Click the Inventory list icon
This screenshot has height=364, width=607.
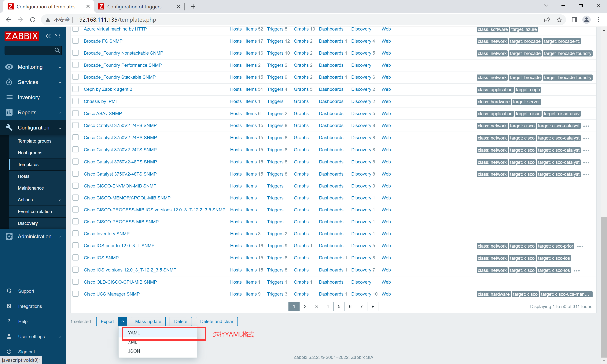click(x=9, y=97)
